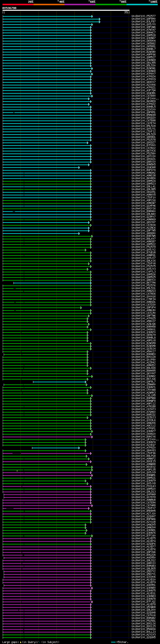
Task: Select the UniRef100_A3F7Q4 label
Action: [x=143, y=90]
